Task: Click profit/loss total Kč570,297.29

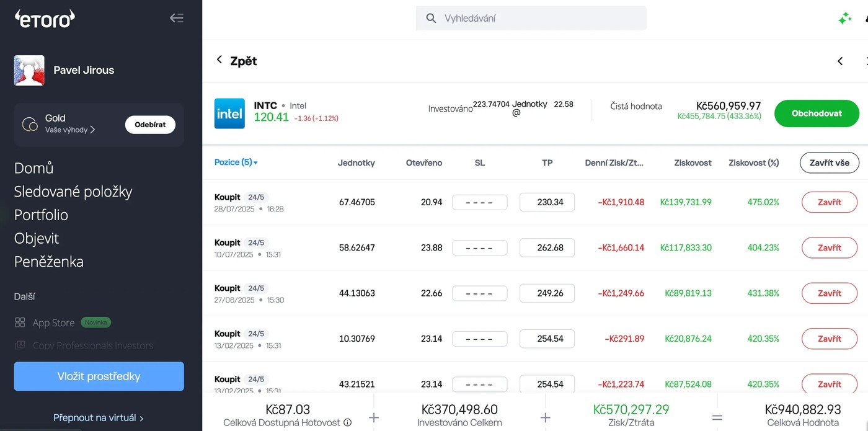Action: (631, 410)
